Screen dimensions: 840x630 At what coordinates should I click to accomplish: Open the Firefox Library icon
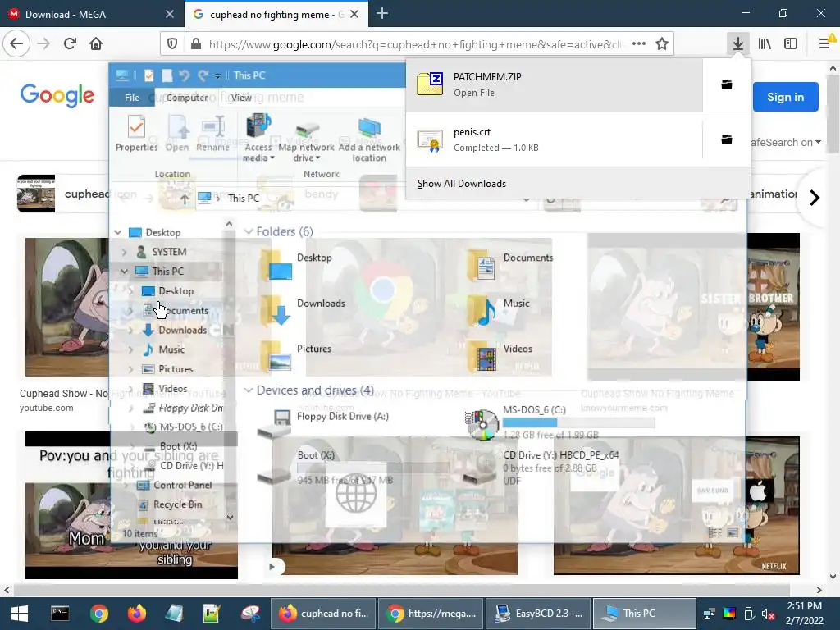765,43
